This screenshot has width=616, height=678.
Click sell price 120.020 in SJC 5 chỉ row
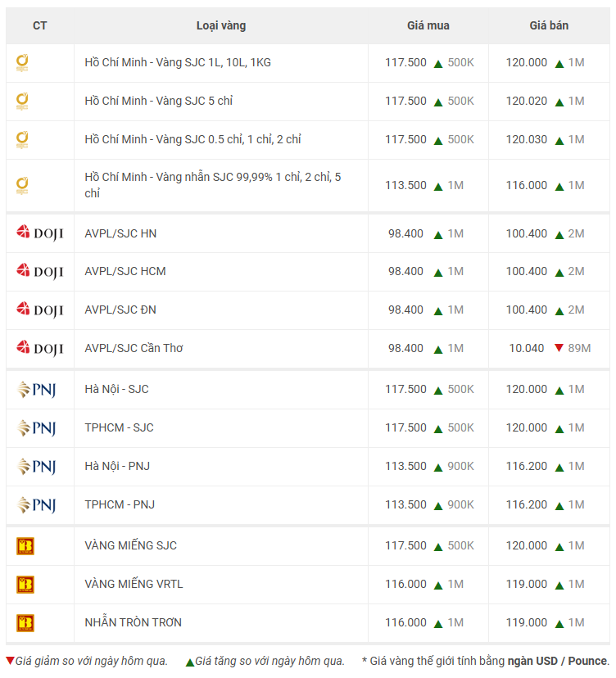click(527, 102)
